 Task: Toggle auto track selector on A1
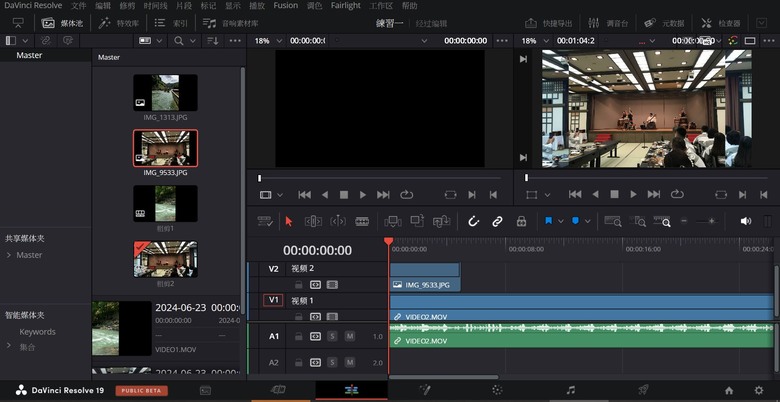point(315,336)
